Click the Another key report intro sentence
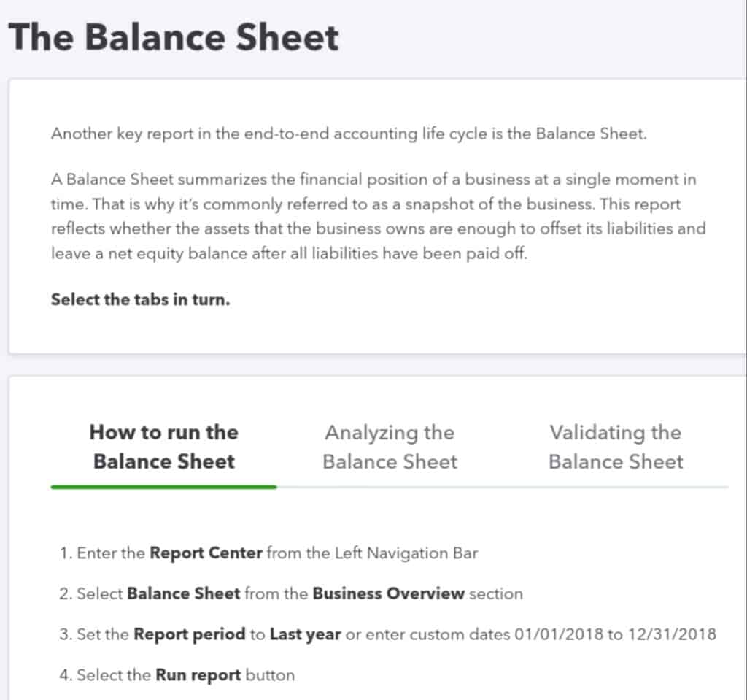 coord(349,134)
